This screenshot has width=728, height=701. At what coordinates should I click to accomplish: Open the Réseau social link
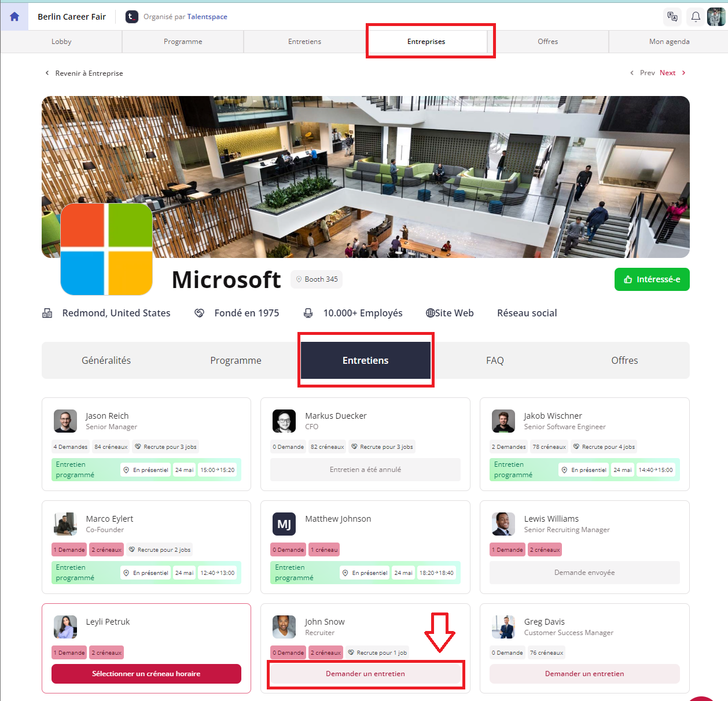click(527, 313)
